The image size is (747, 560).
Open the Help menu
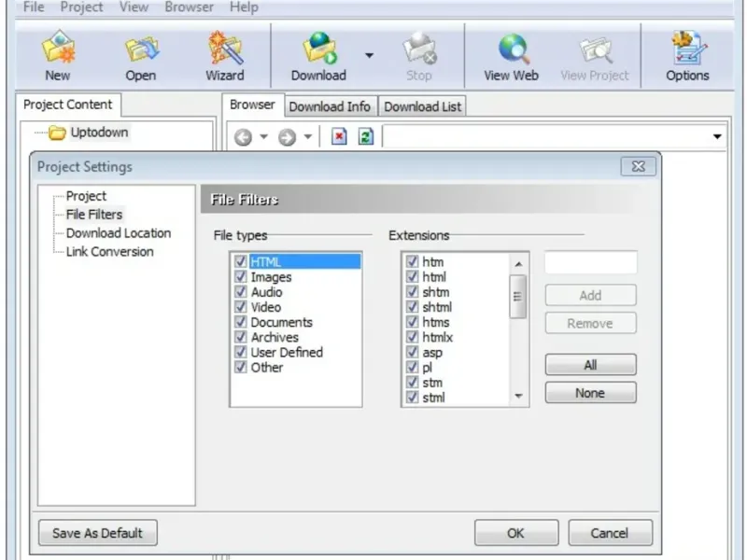pyautogui.click(x=244, y=7)
